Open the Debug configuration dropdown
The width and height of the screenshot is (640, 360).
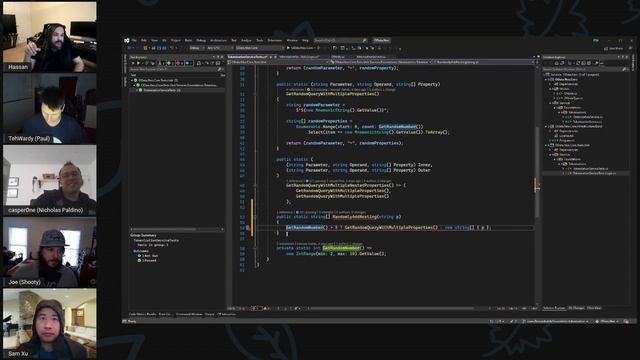click(x=197, y=48)
